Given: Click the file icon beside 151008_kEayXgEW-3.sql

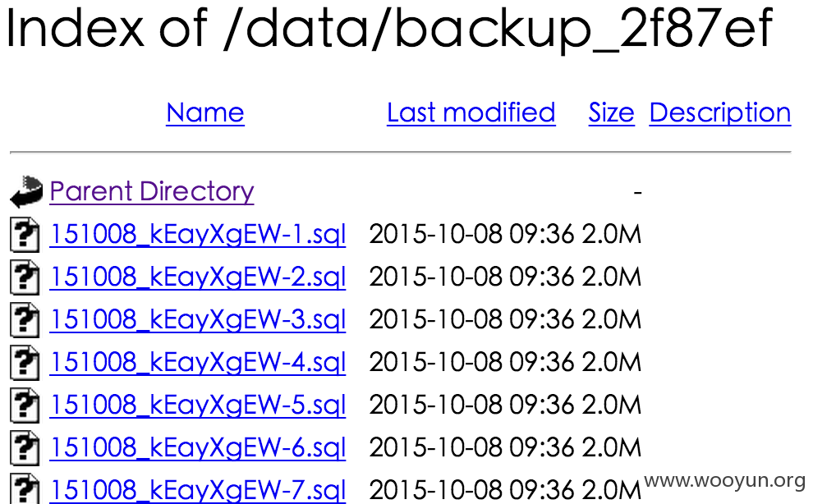Looking at the screenshot, I should pyautogui.click(x=25, y=320).
